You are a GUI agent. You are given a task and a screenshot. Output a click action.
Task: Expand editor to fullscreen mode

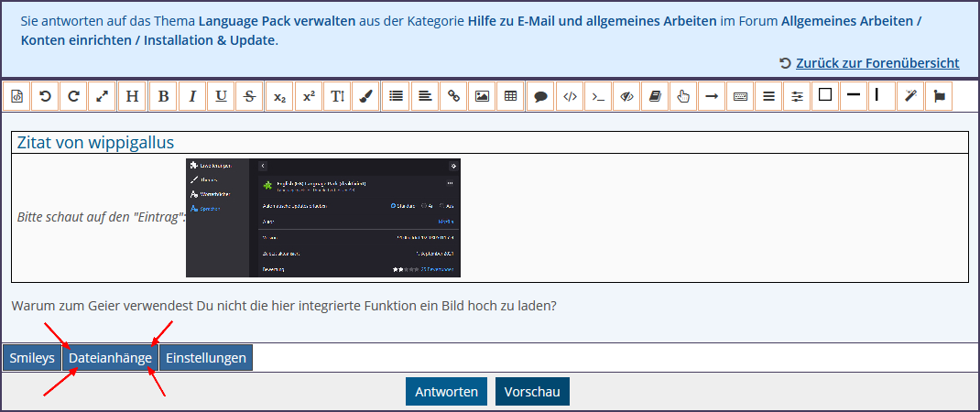tap(102, 96)
